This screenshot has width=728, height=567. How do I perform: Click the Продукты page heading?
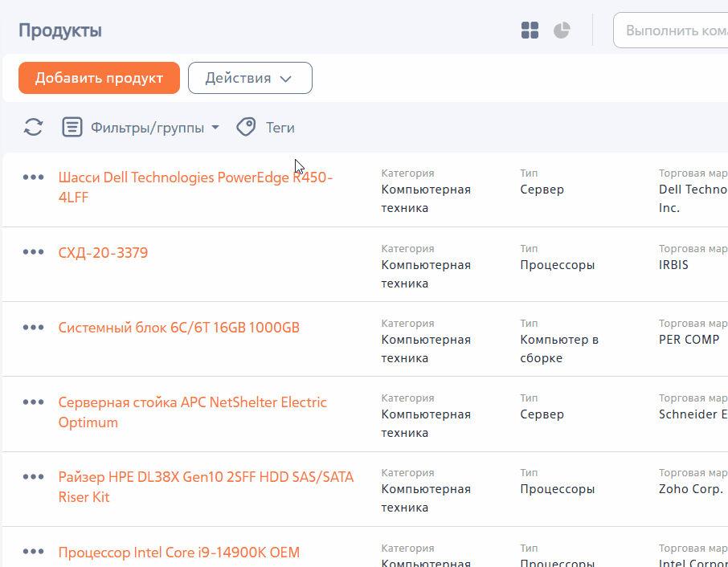(x=60, y=31)
